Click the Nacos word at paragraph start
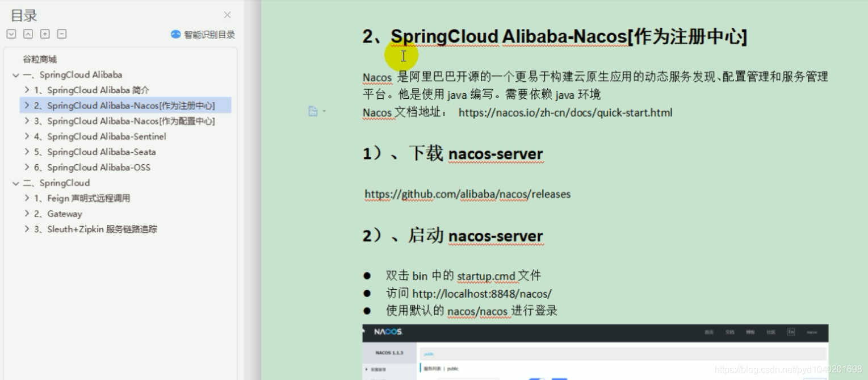 (x=378, y=77)
